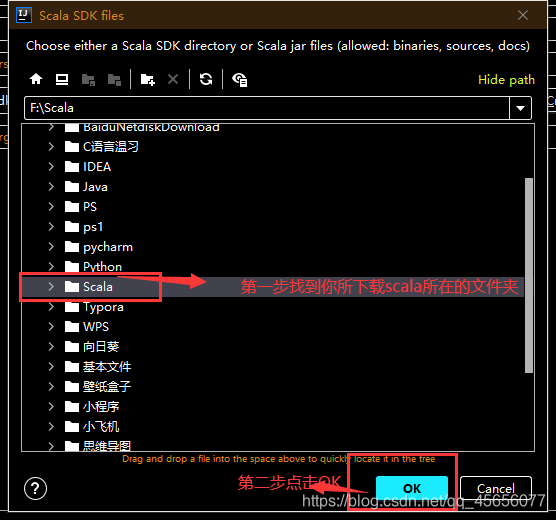This screenshot has height=520, width=556.
Task: Expand the 小程序 folder node
Action: [x=51, y=406]
